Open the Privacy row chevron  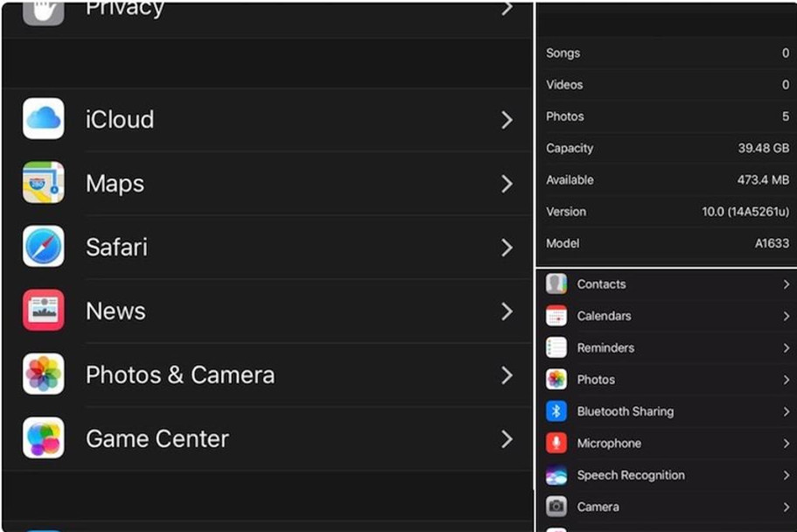click(507, 8)
